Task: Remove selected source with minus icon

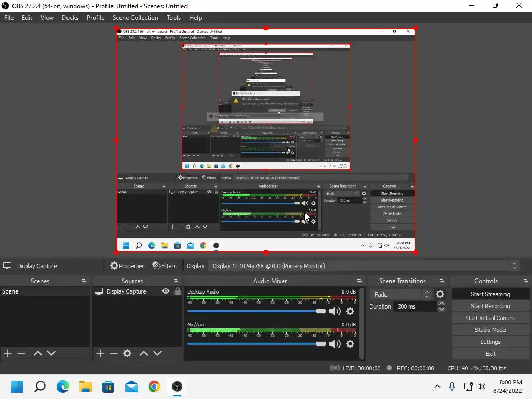Action: [114, 353]
